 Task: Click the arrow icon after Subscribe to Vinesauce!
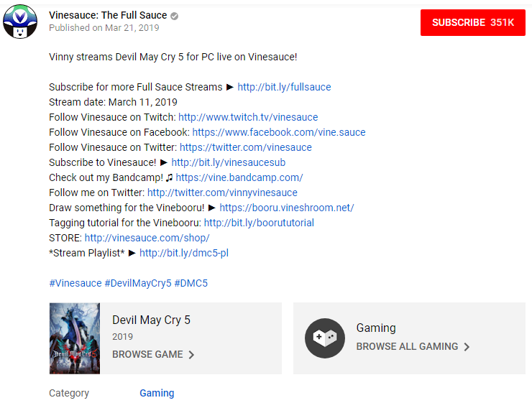point(164,162)
